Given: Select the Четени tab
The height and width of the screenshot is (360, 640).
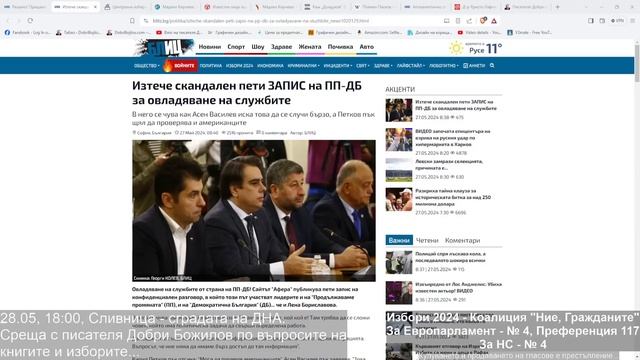Looking at the screenshot, I should [427, 240].
